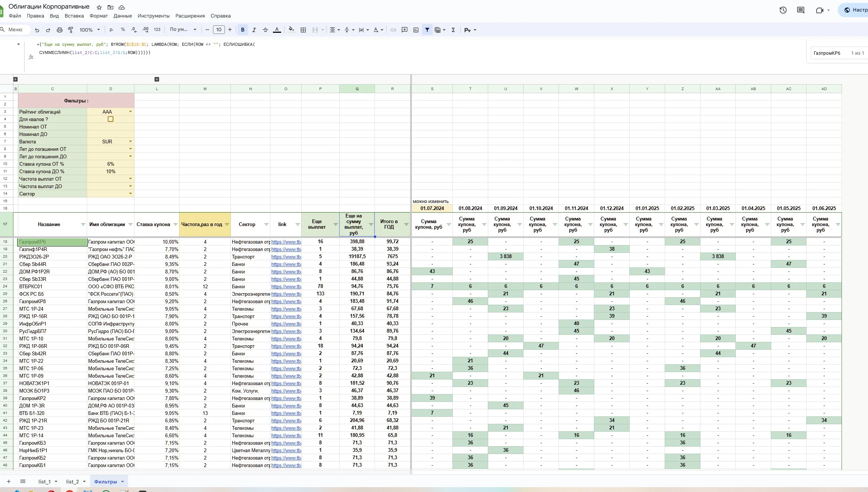Toggle strikethrough formatting
The image size is (868, 492).
[x=266, y=30]
